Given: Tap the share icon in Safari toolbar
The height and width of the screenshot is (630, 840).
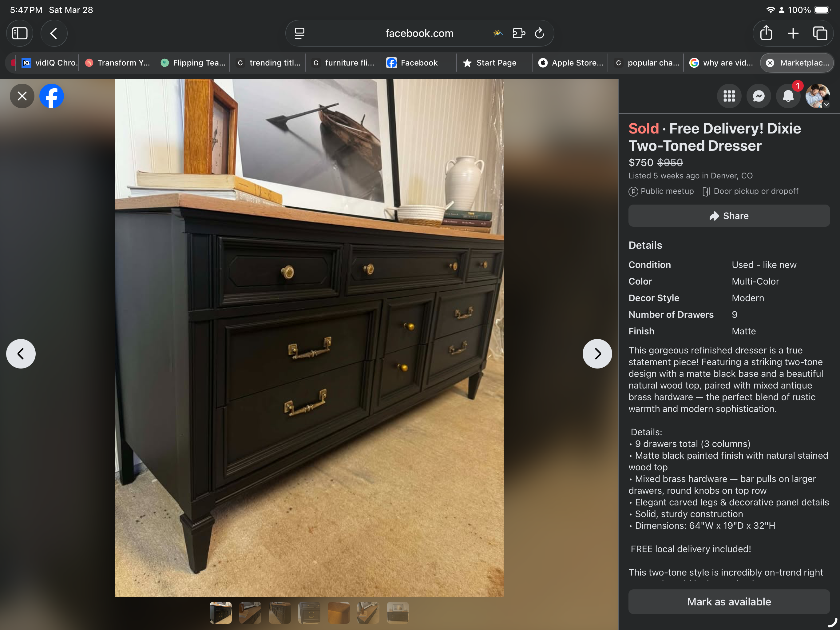Looking at the screenshot, I should (x=766, y=34).
